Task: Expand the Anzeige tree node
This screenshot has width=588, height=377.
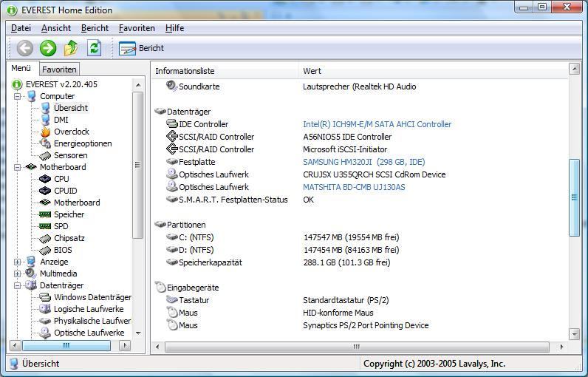Action: (x=17, y=262)
